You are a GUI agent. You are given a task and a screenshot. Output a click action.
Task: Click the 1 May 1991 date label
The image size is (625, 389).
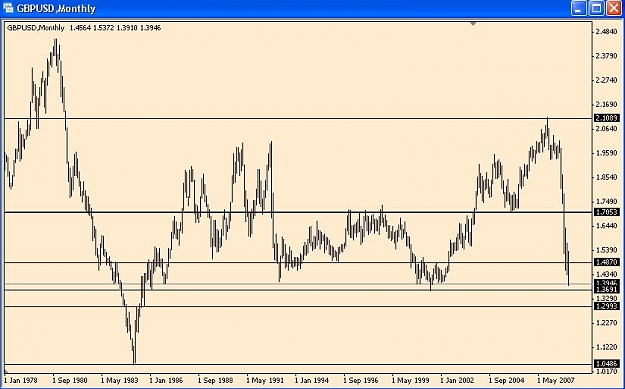coord(265,380)
